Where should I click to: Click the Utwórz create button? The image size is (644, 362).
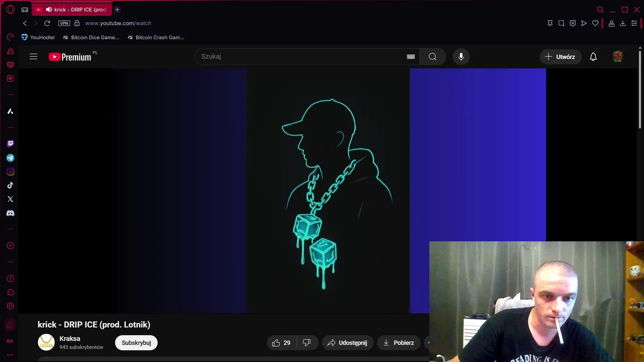[560, 57]
